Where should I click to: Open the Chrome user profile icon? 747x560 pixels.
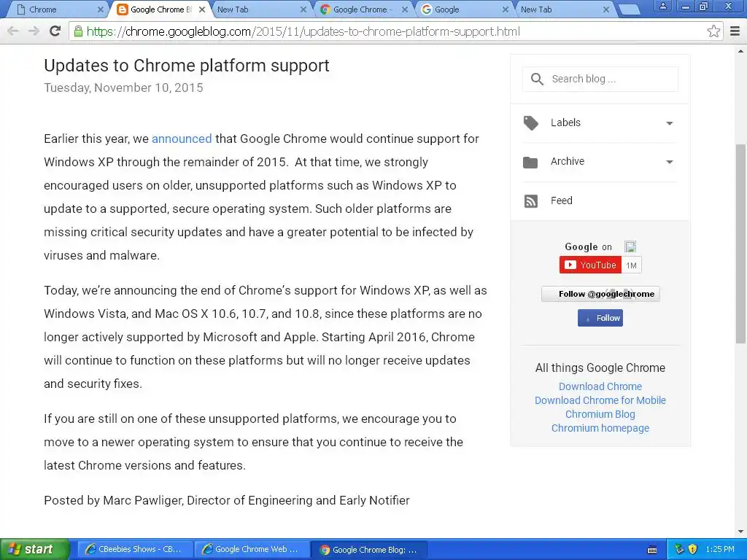pos(662,7)
